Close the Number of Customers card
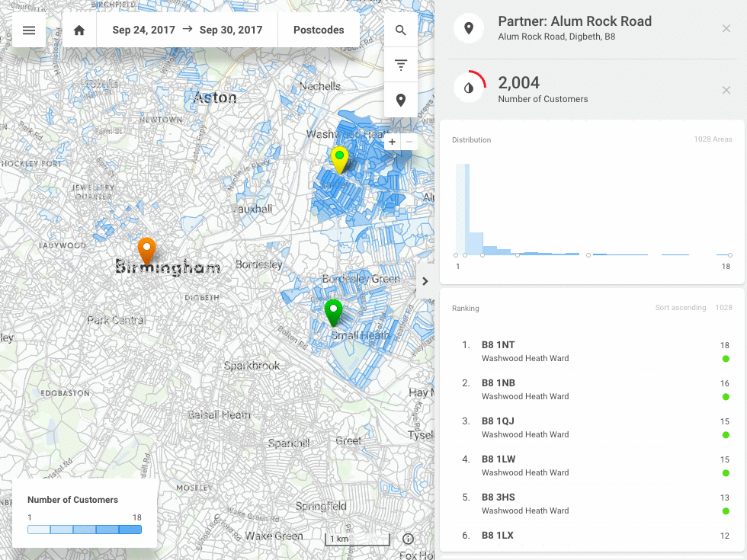 point(726,91)
